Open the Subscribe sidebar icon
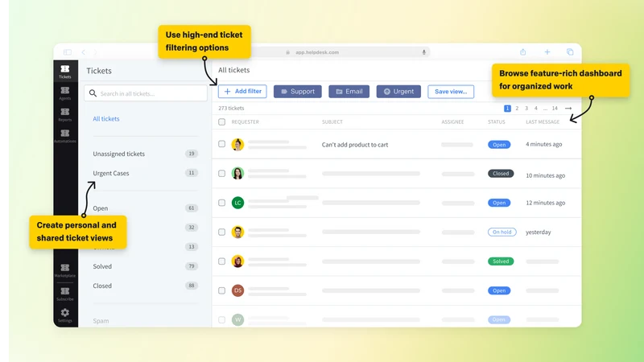Viewport: 644px width, 362px height. click(65, 291)
